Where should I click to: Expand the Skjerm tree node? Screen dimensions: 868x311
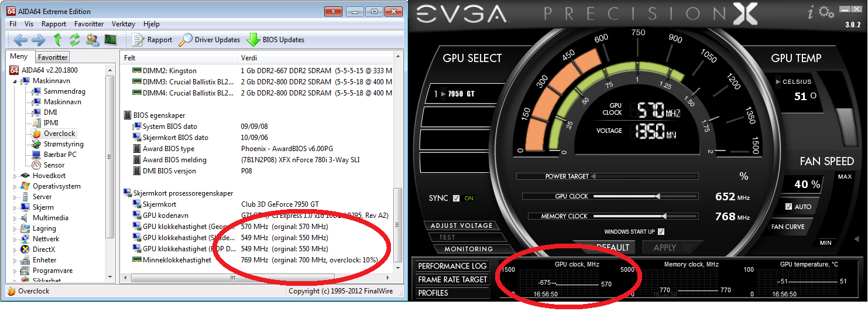click(16, 207)
